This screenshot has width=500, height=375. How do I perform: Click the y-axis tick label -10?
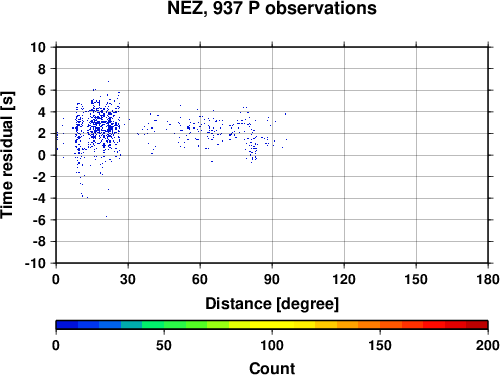[35, 263]
